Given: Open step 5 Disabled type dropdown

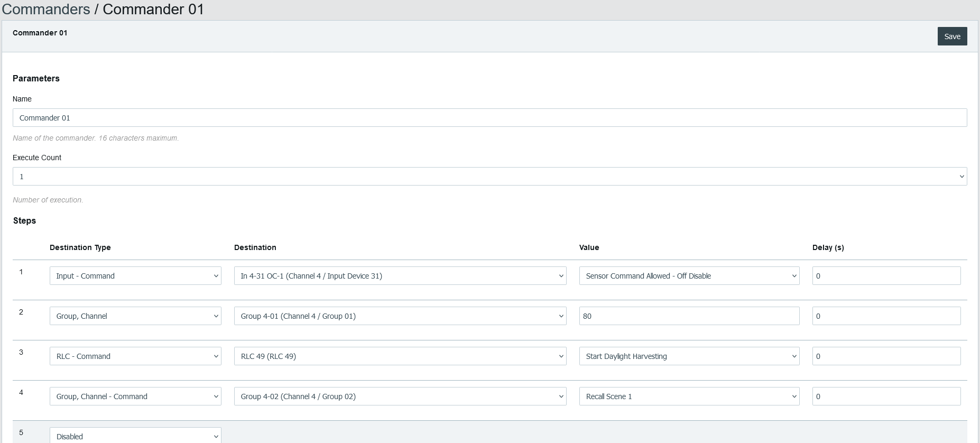Looking at the screenshot, I should click(135, 436).
